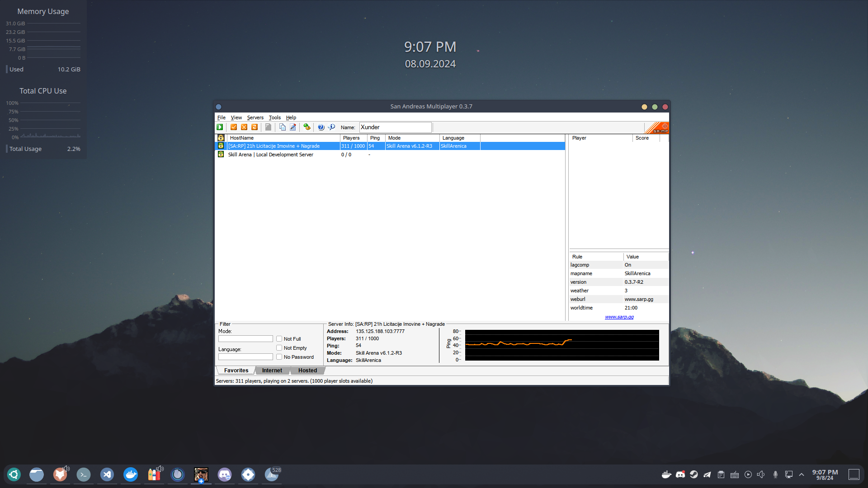Screen dimensions: 868x488
Task: Click the show desktop button in taskbar
Action: [x=854, y=474]
